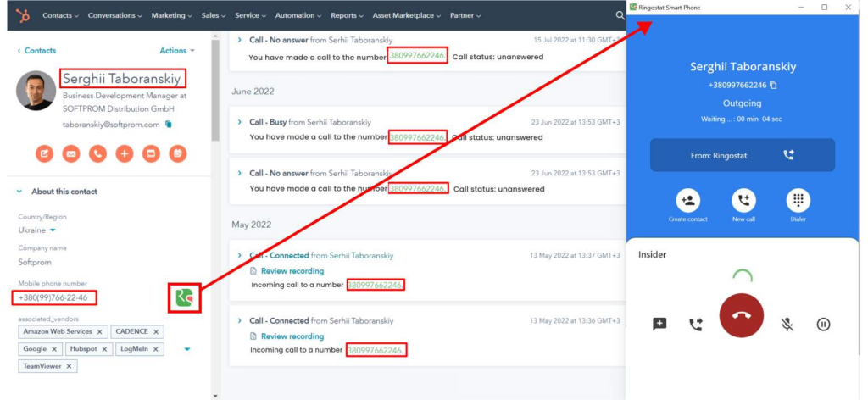Remove Amazon Web Services vendor tag

pos(100,332)
